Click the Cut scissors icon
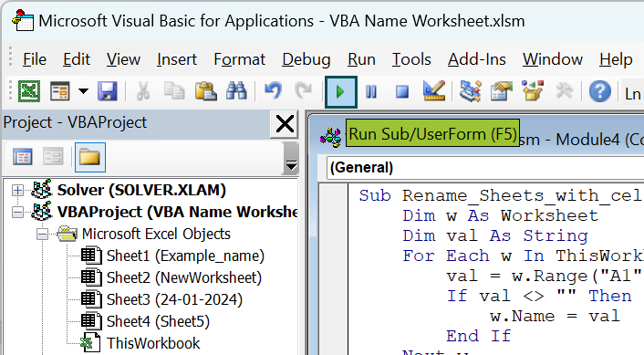The image size is (644, 355). pos(143,91)
